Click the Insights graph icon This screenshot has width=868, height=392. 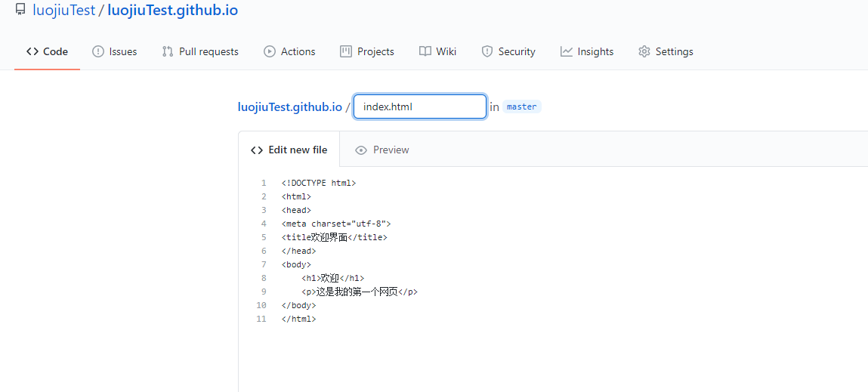click(567, 51)
